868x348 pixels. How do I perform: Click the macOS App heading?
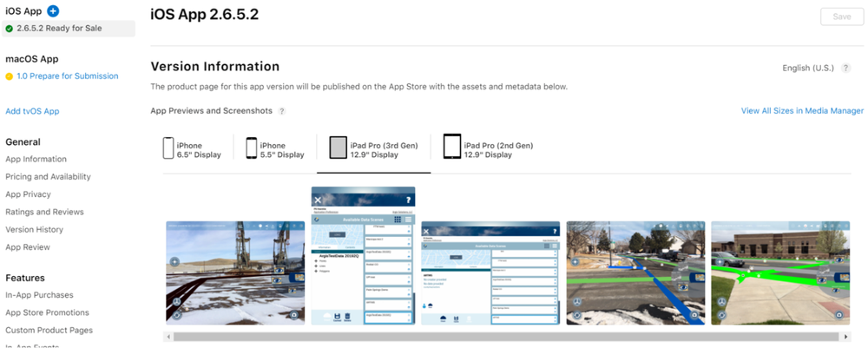click(x=31, y=59)
